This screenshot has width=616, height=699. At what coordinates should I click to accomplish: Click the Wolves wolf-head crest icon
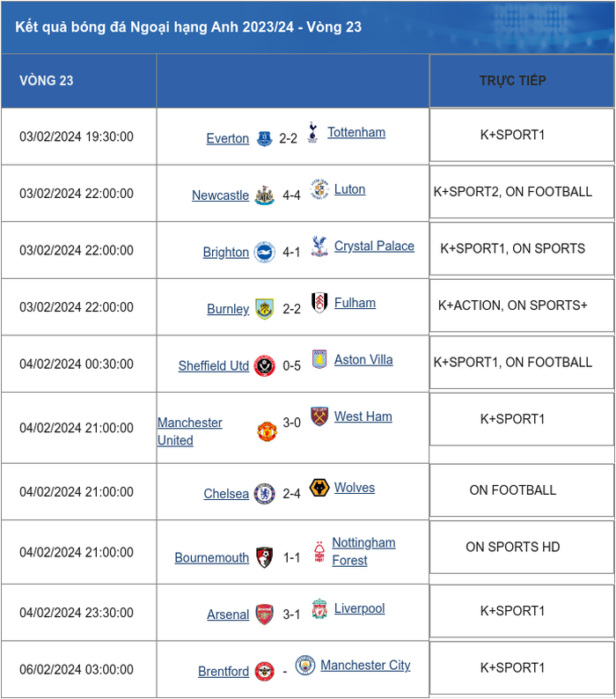(x=319, y=488)
